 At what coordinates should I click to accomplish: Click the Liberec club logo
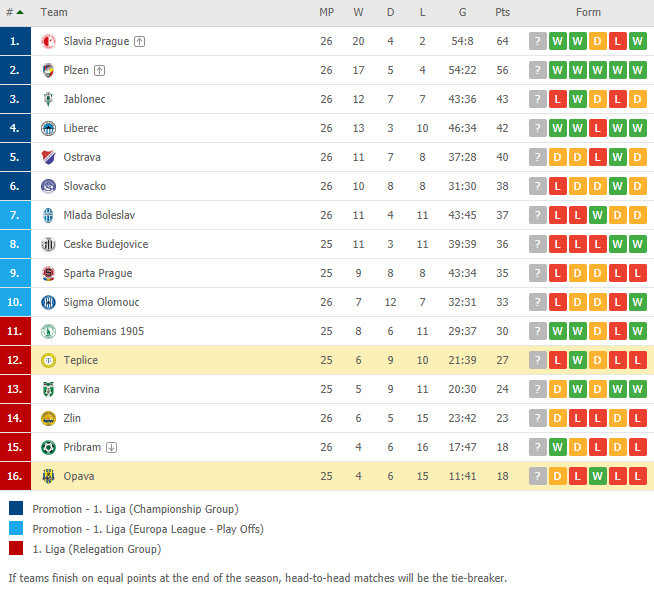tap(48, 128)
